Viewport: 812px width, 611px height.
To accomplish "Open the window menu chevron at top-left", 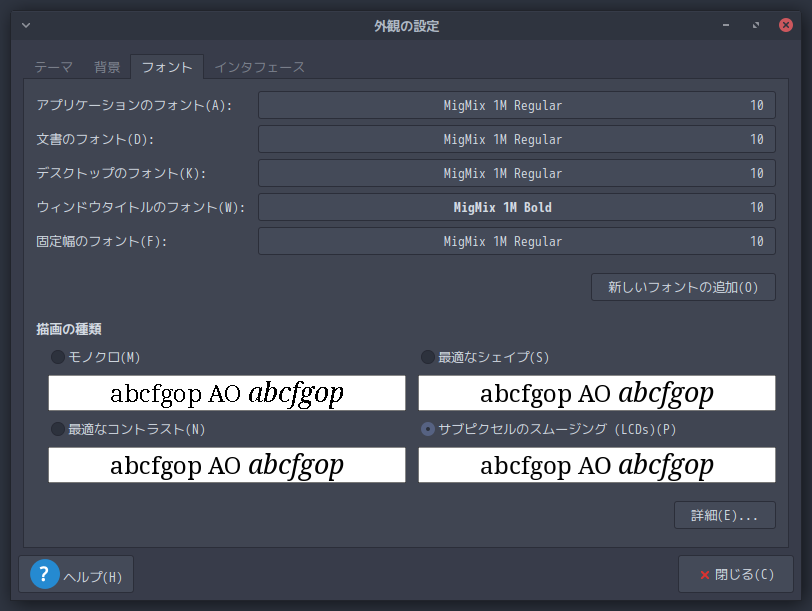I will point(25,26).
